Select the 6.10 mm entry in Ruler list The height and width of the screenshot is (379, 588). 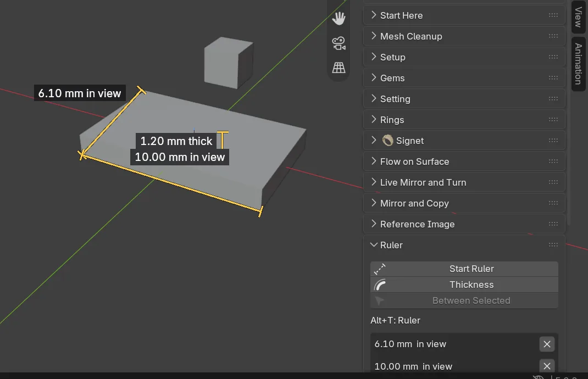click(x=455, y=344)
